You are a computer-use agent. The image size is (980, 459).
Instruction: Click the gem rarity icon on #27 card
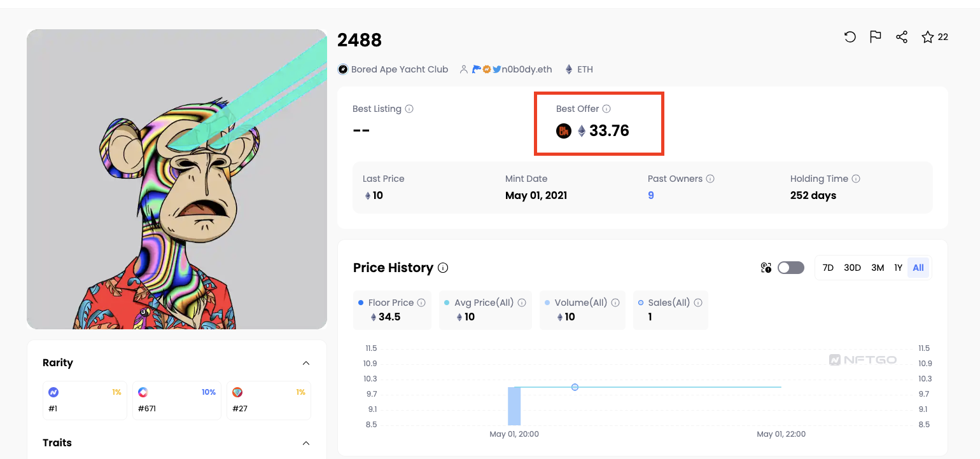click(237, 392)
